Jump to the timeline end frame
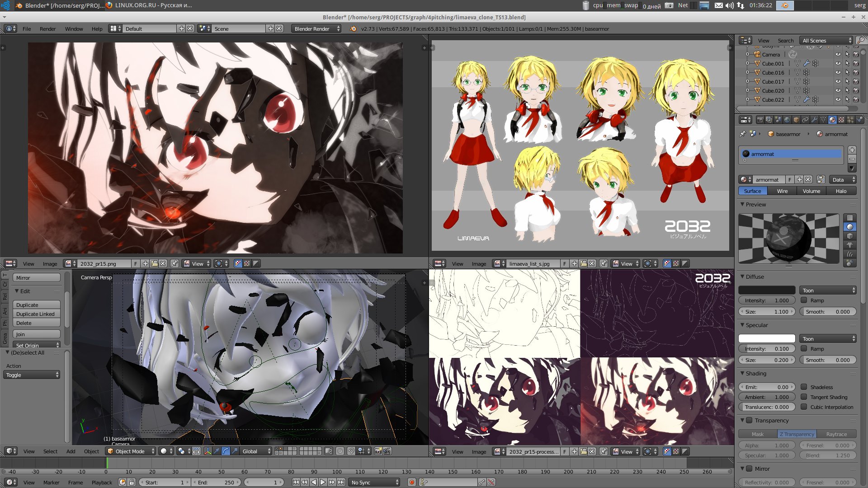 pos(341,483)
